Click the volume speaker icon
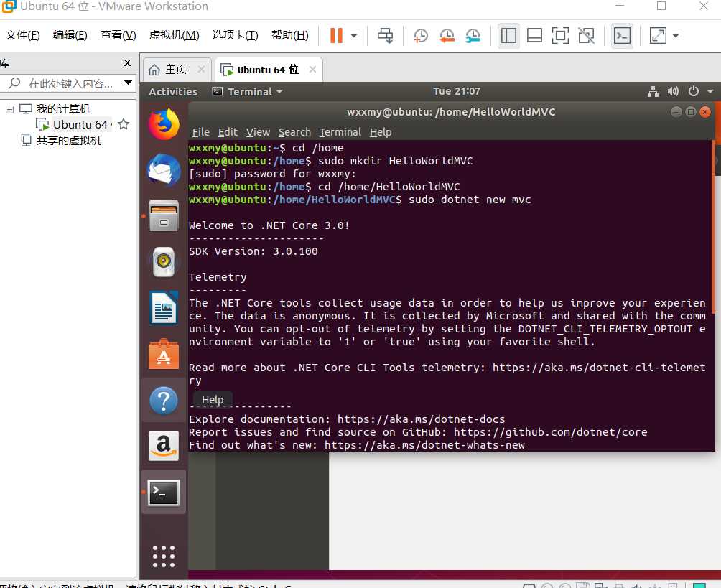Viewport: 721px width, 588px height. 673,91
